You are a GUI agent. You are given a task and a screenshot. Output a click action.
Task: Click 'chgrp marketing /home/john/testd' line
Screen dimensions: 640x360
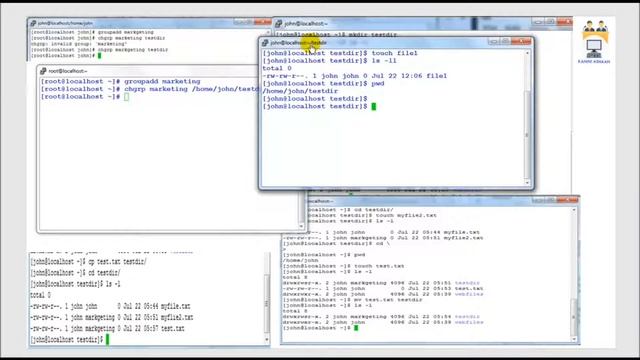pos(151,89)
